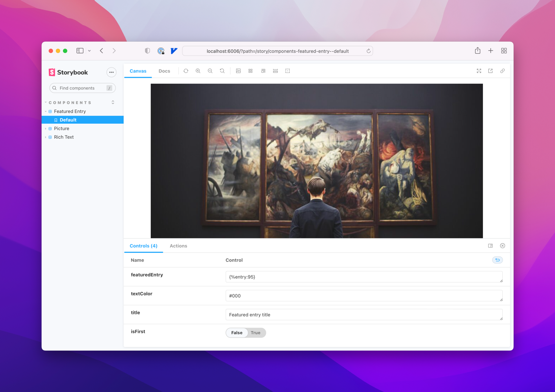
Task: Reset controls to defaults
Action: coord(498,260)
